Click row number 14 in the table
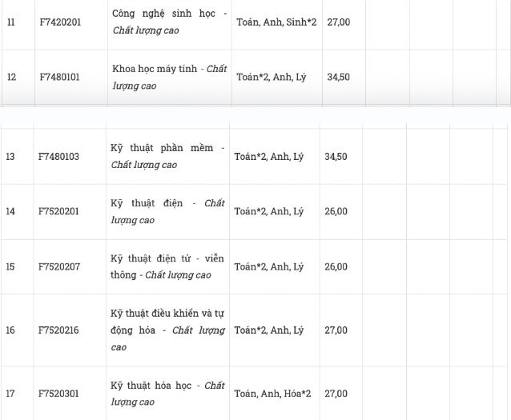The height and width of the screenshot is (420, 511). click(x=10, y=211)
